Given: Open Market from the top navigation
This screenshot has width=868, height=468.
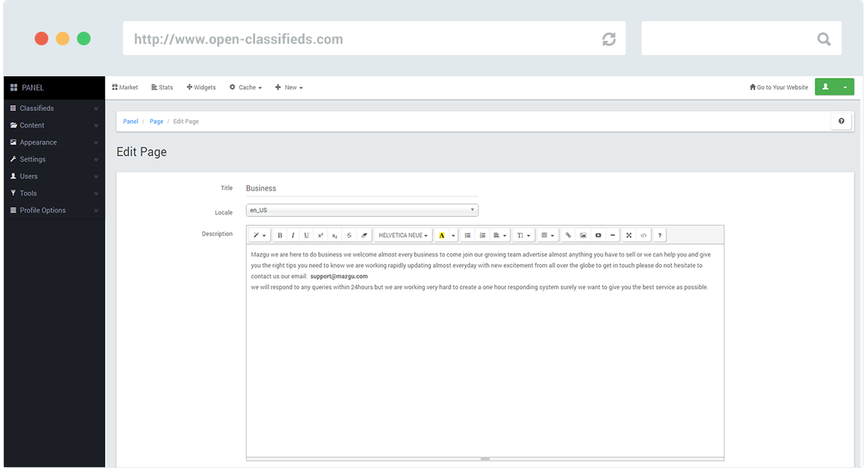Looking at the screenshot, I should [125, 88].
